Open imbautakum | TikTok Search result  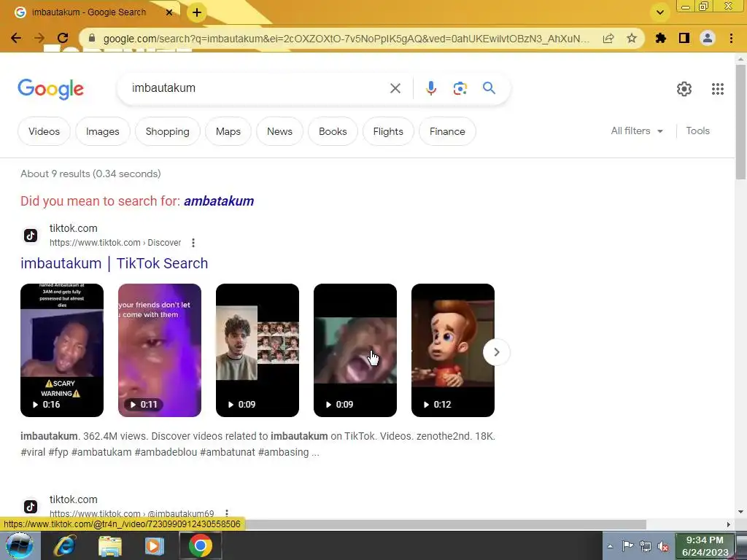coord(115,263)
